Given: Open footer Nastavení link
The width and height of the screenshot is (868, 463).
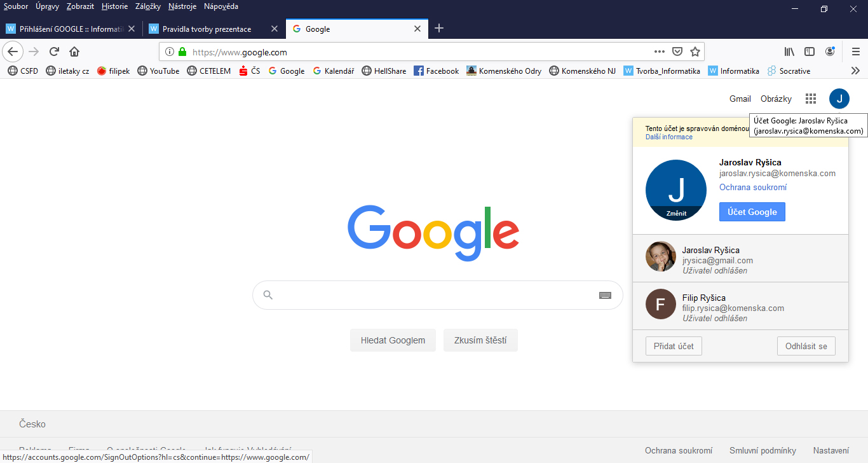Looking at the screenshot, I should point(831,450).
